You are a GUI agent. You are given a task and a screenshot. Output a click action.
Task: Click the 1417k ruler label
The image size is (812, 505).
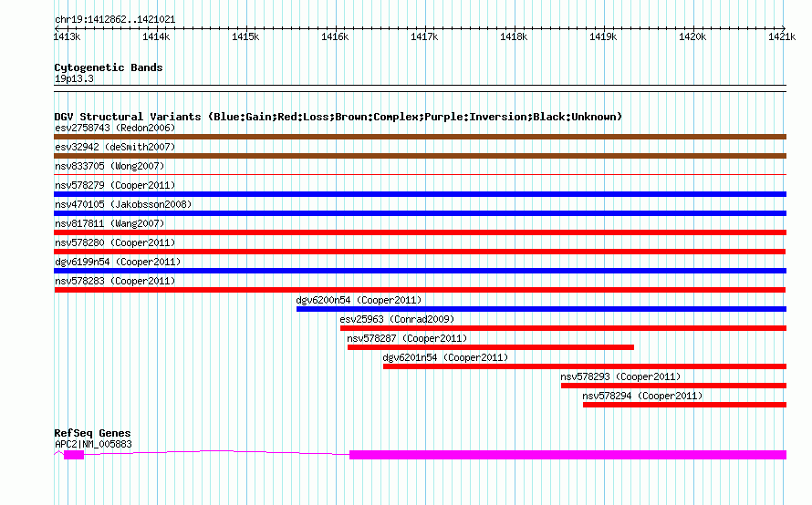424,36
